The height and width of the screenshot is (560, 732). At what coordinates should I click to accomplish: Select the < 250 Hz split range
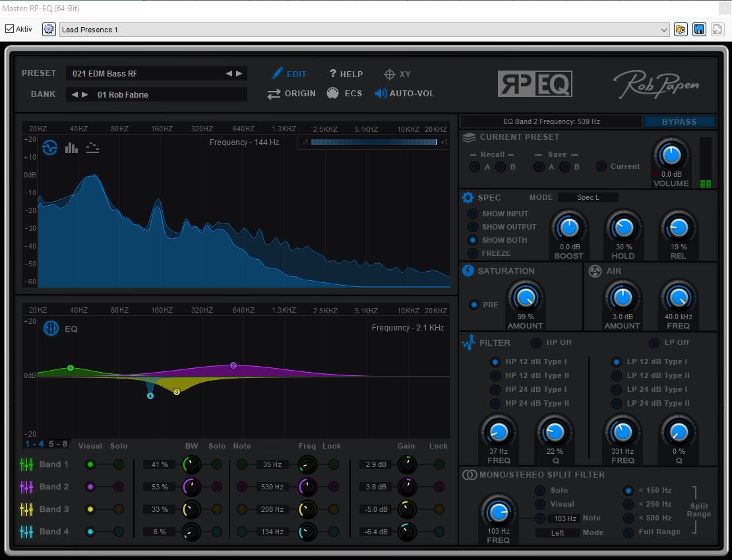[628, 505]
